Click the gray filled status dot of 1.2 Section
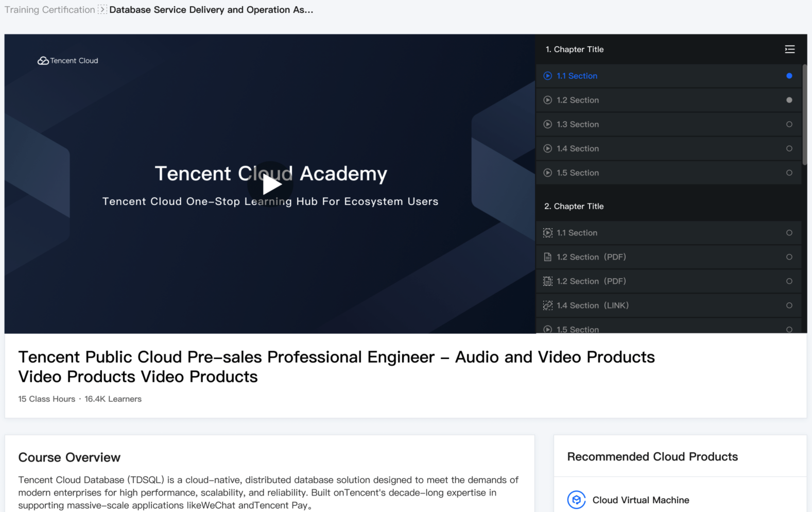Image resolution: width=812 pixels, height=512 pixels. [x=789, y=100]
